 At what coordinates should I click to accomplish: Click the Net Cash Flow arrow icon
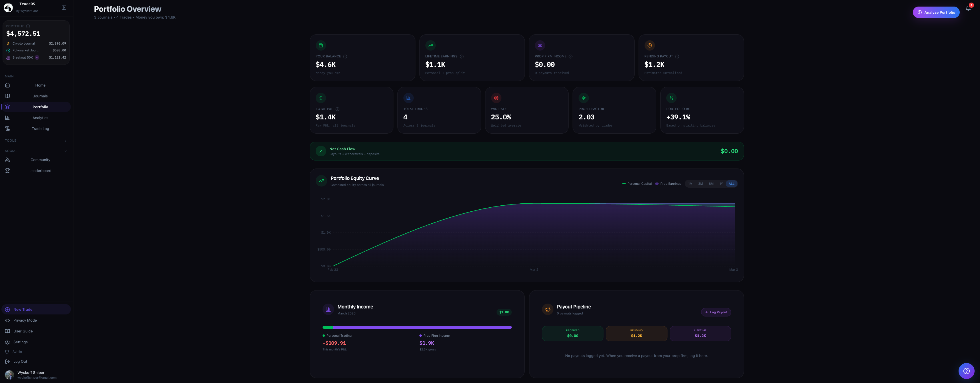coord(321,151)
